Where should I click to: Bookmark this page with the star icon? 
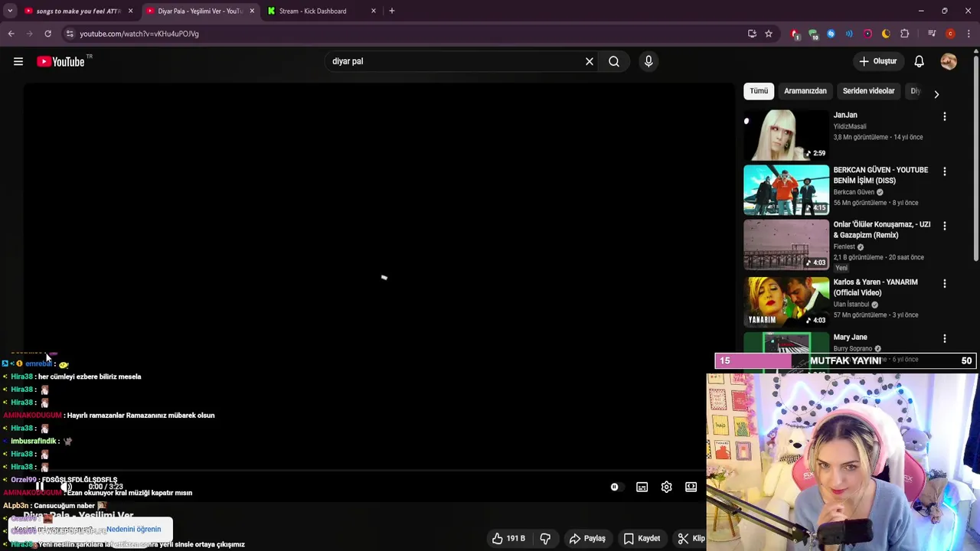click(x=769, y=34)
